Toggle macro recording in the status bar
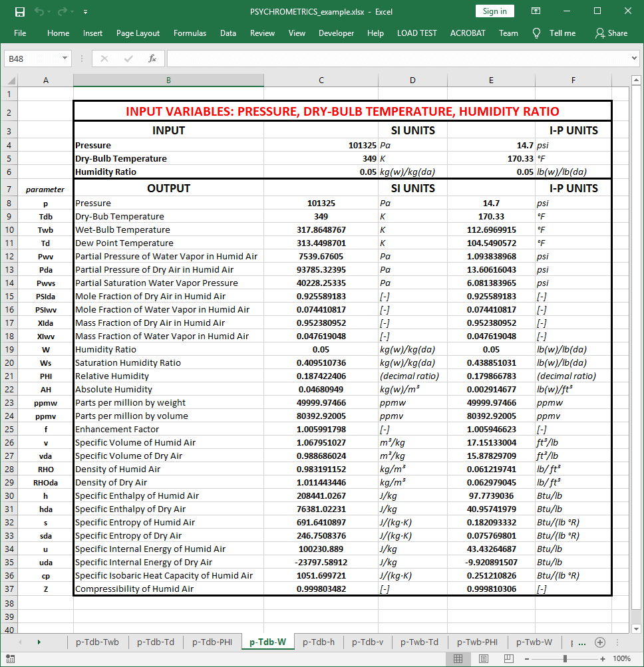 (11, 658)
